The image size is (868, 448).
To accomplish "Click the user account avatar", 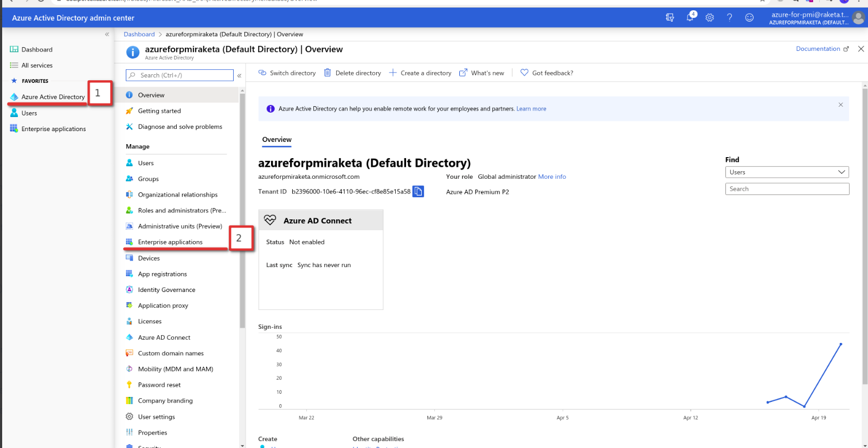I will [858, 18].
